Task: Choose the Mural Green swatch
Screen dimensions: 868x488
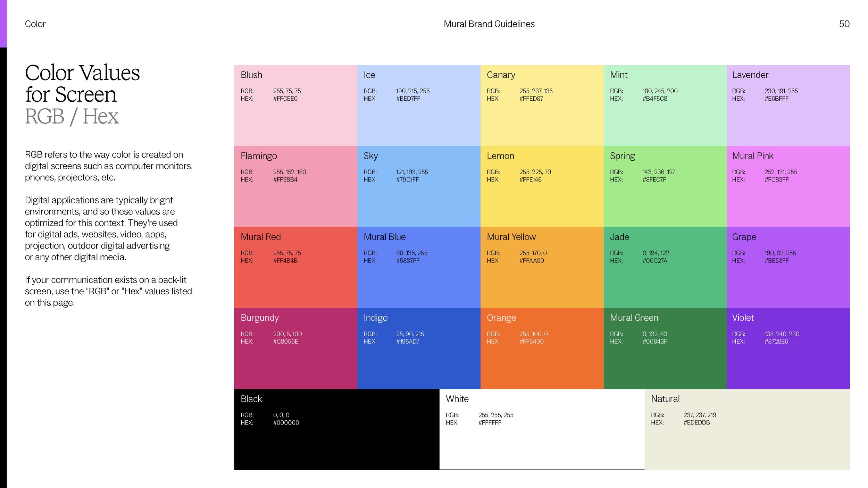Action: point(665,348)
